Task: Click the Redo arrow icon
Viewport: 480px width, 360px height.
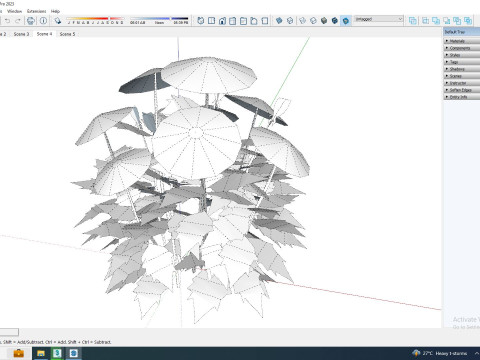Action: pos(18,21)
